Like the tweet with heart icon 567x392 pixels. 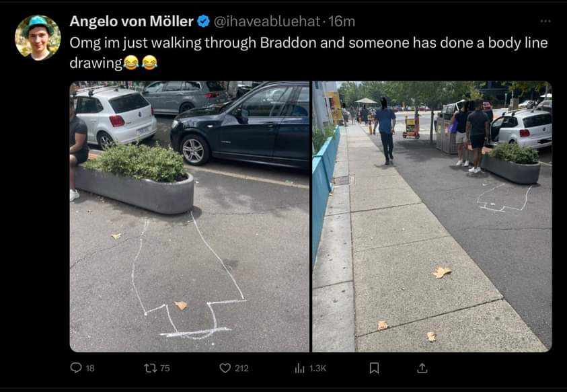[x=225, y=368]
